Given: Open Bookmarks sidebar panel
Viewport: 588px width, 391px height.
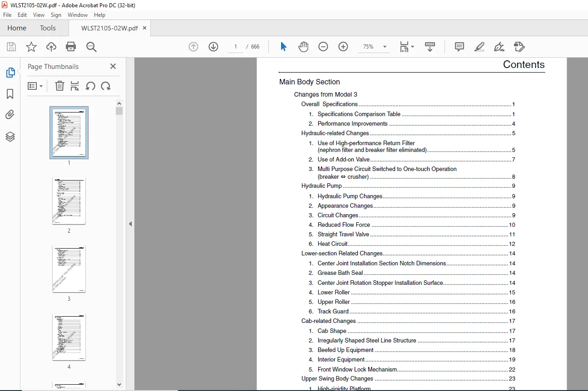Looking at the screenshot, I should click(x=10, y=94).
